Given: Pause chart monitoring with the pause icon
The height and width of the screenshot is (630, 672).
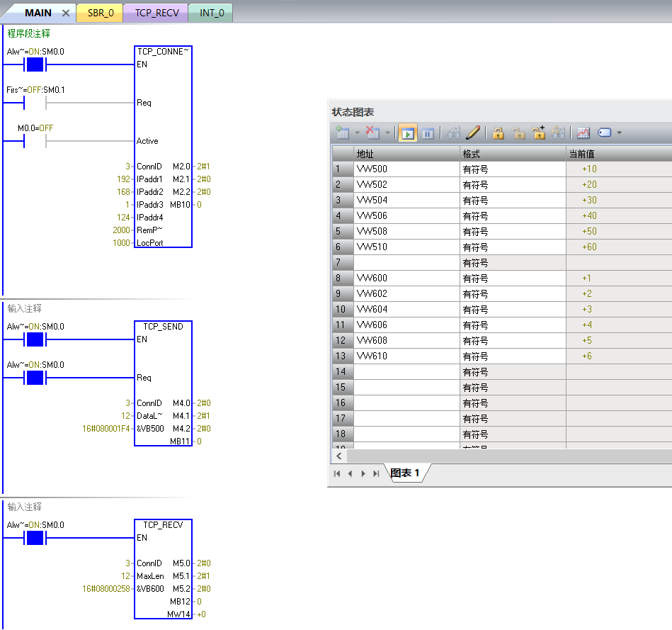Looking at the screenshot, I should pos(428,133).
